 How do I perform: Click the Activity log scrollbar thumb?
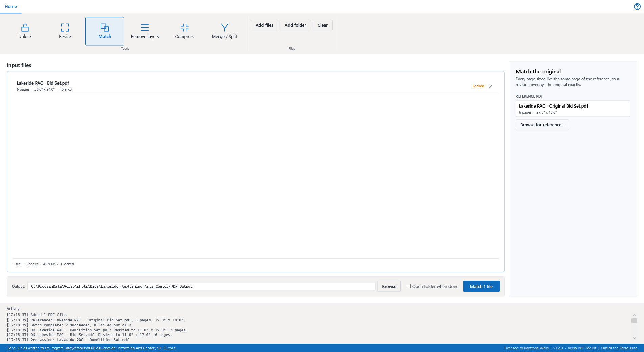(x=634, y=321)
